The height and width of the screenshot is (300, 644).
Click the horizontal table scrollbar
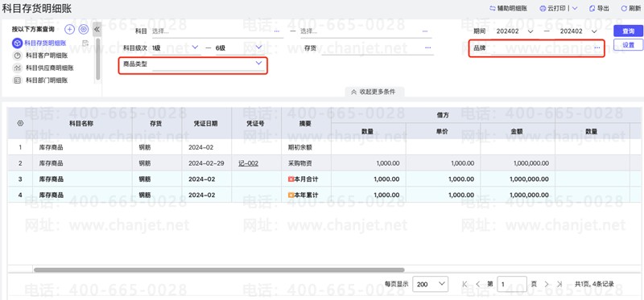(219, 269)
